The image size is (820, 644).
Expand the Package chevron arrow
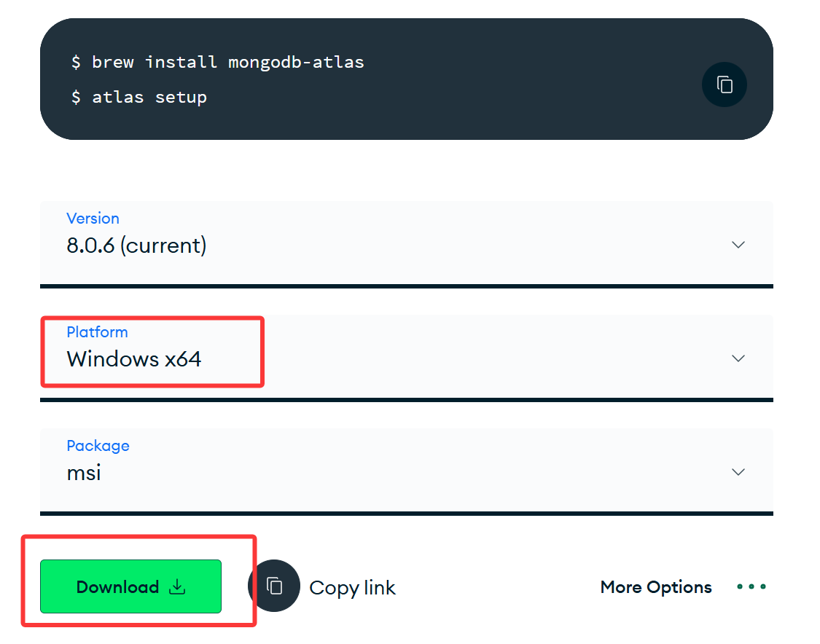click(738, 472)
